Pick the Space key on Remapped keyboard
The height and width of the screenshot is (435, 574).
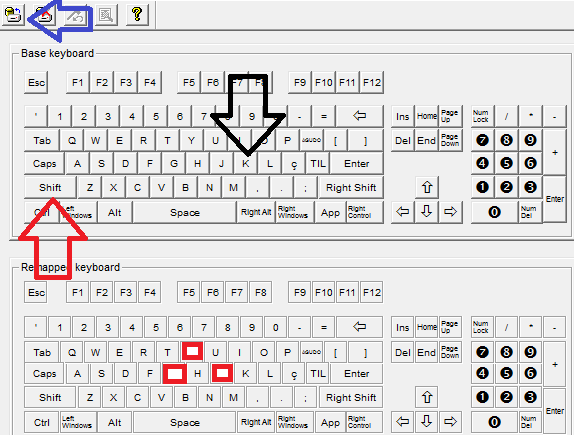(185, 422)
